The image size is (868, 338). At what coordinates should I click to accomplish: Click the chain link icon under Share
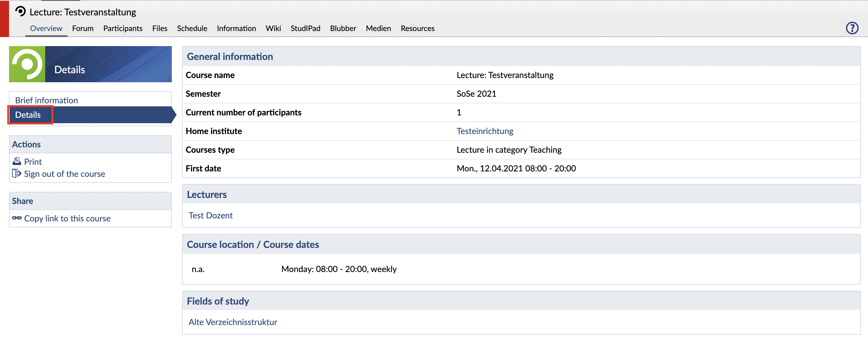tap(17, 218)
